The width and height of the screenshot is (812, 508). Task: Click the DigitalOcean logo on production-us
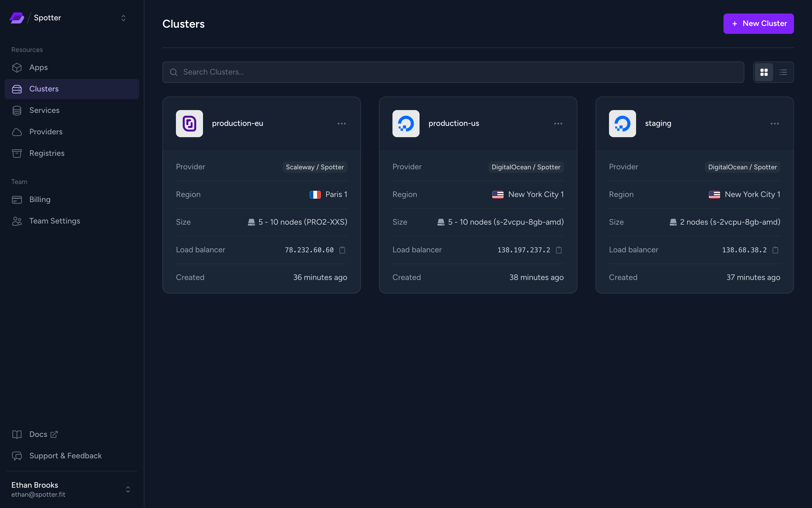(x=406, y=124)
